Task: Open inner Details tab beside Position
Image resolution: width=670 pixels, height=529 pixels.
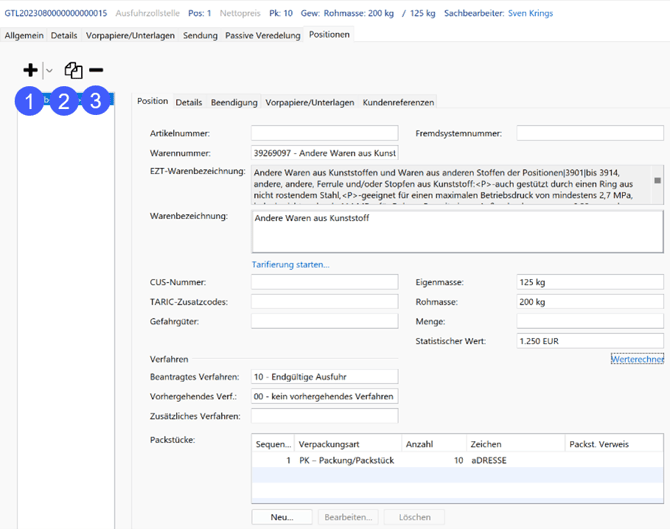Action: 189,103
